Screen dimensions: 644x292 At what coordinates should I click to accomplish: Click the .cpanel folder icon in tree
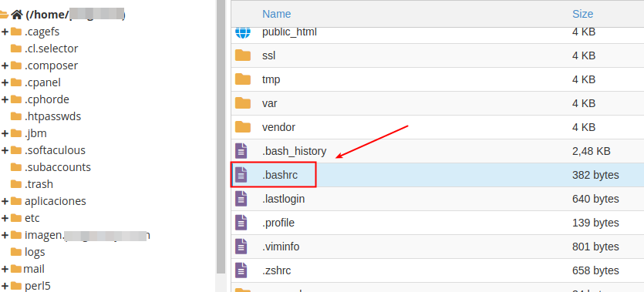tap(16, 82)
